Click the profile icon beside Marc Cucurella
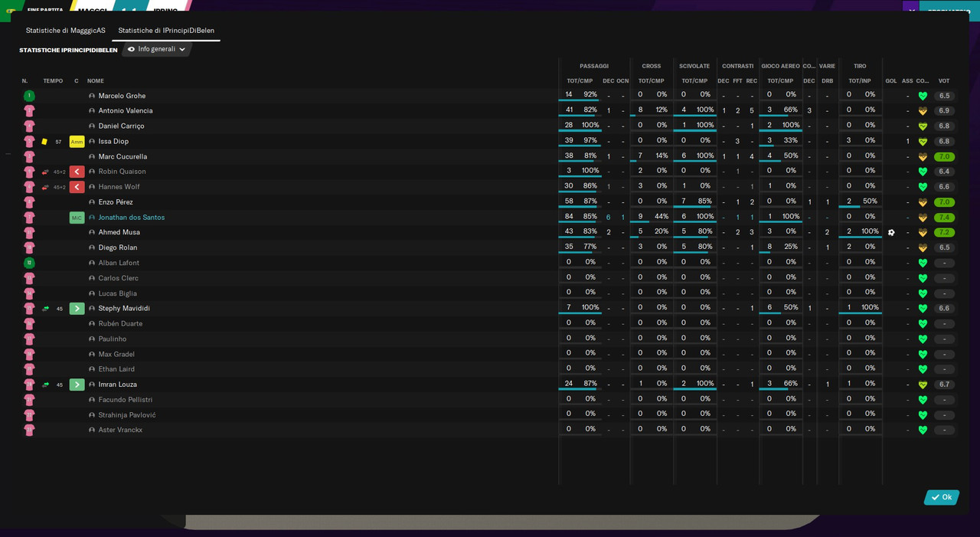 coord(92,157)
